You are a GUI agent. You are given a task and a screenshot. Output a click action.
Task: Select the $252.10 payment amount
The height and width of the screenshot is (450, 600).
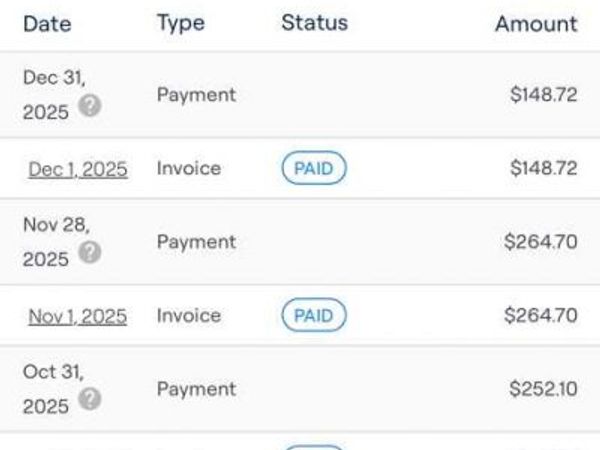[543, 389]
